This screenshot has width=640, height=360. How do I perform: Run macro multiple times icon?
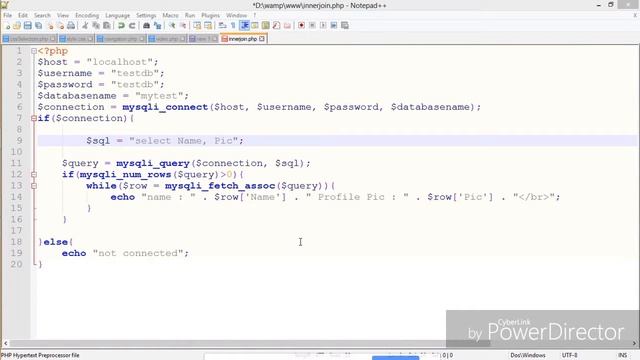tap(333, 25)
